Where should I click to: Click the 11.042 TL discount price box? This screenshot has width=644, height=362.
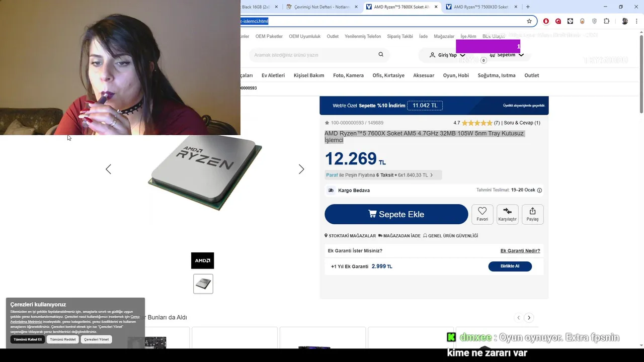point(425,106)
